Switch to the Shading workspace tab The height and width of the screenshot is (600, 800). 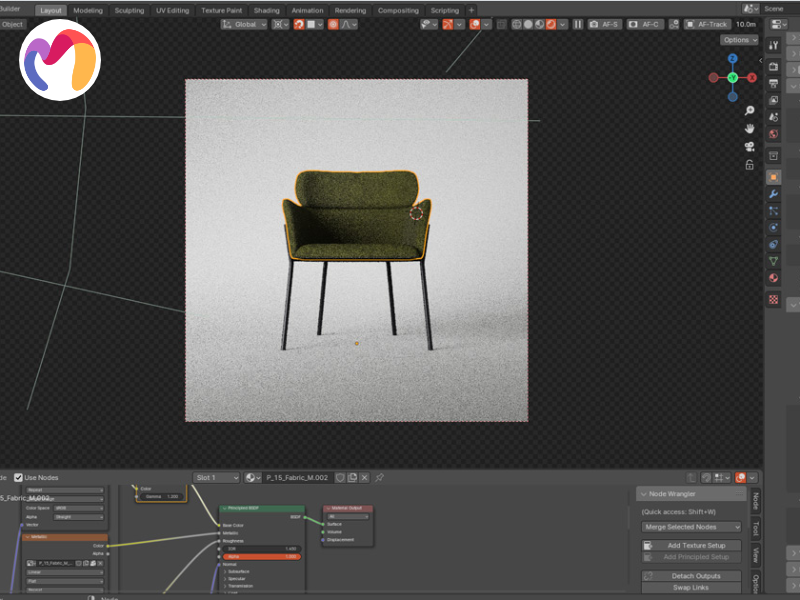(x=266, y=10)
